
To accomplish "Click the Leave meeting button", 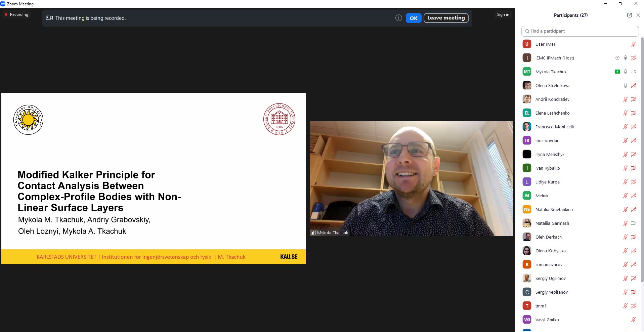I will 446,18.
